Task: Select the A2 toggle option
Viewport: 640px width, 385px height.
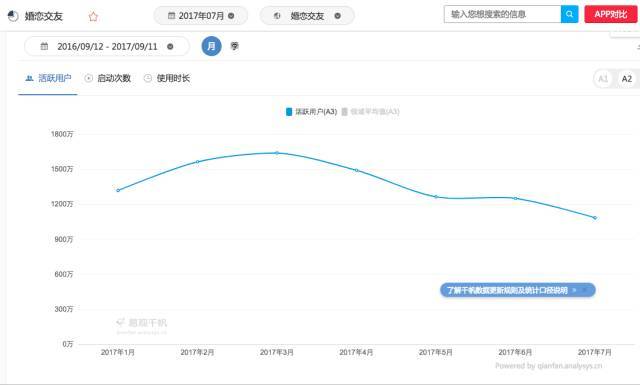Action: (627, 79)
